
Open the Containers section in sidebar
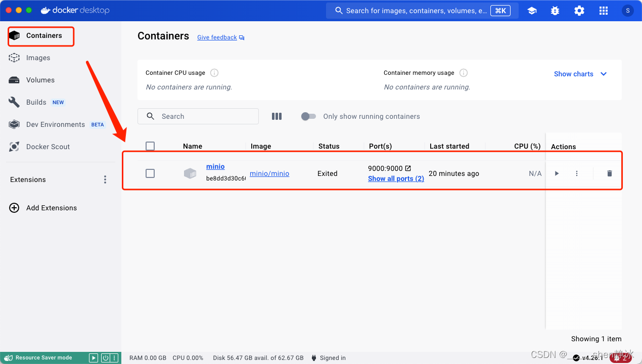[44, 35]
